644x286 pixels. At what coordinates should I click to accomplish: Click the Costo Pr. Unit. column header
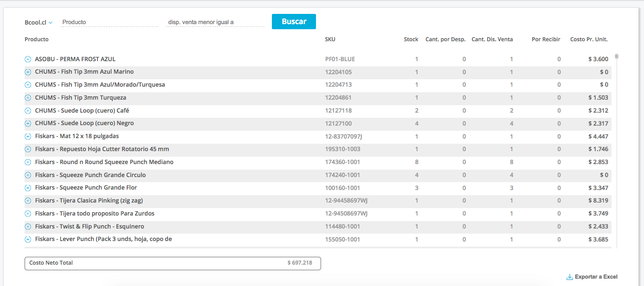point(589,39)
